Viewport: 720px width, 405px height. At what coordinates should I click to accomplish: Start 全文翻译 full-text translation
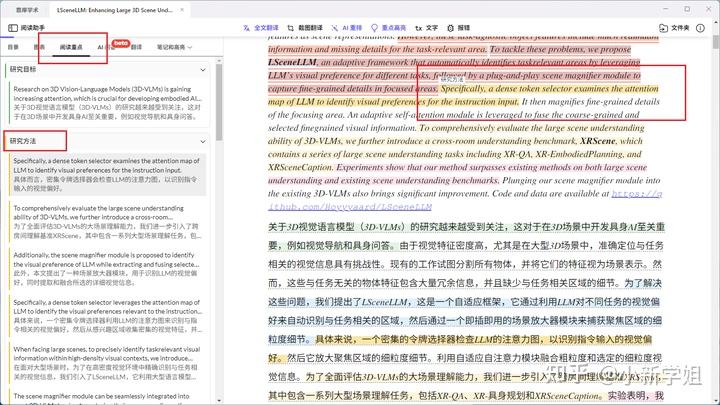(x=260, y=28)
